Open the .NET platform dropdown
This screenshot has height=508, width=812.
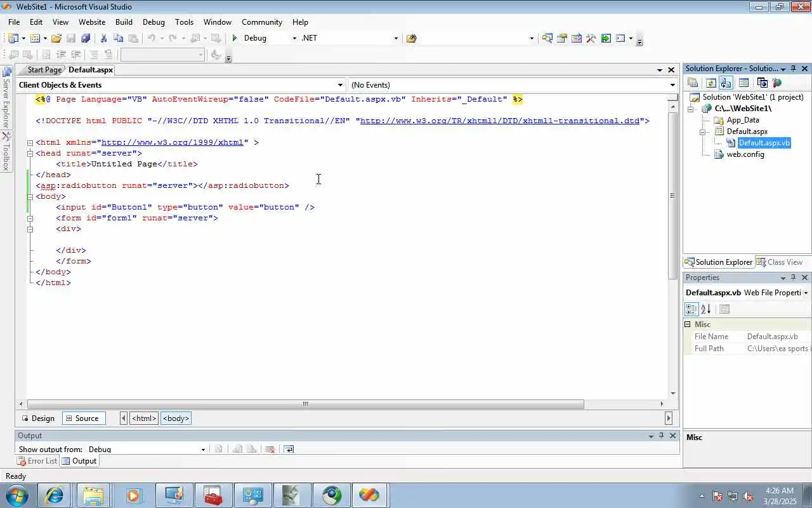pos(396,38)
